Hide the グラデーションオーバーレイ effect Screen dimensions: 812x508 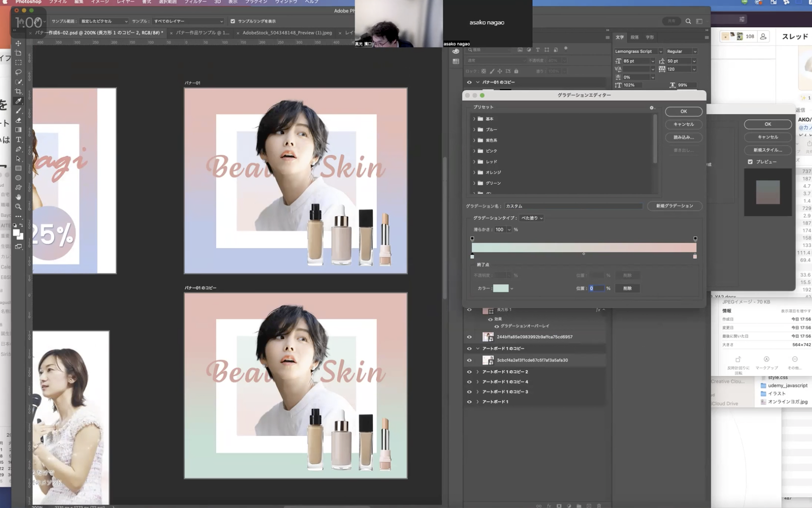point(496,326)
